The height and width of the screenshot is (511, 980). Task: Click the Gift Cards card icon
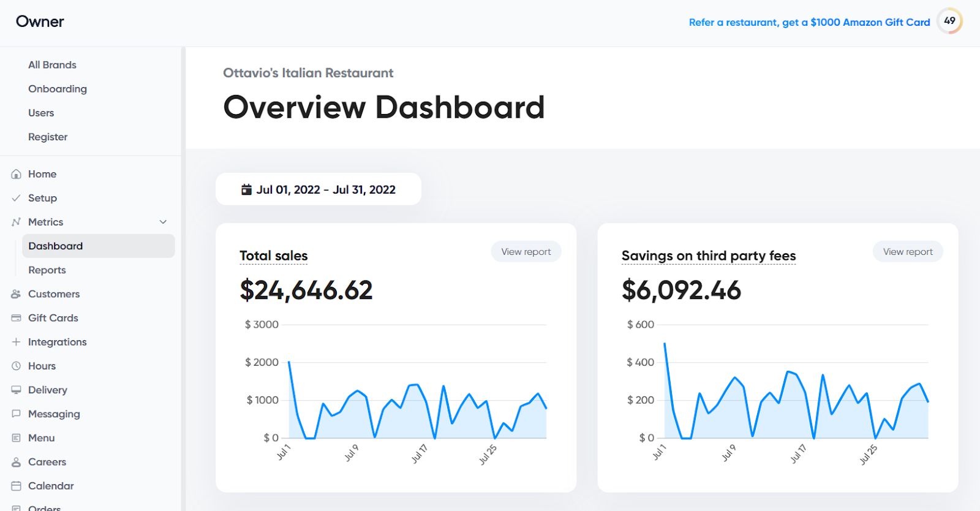click(x=17, y=318)
